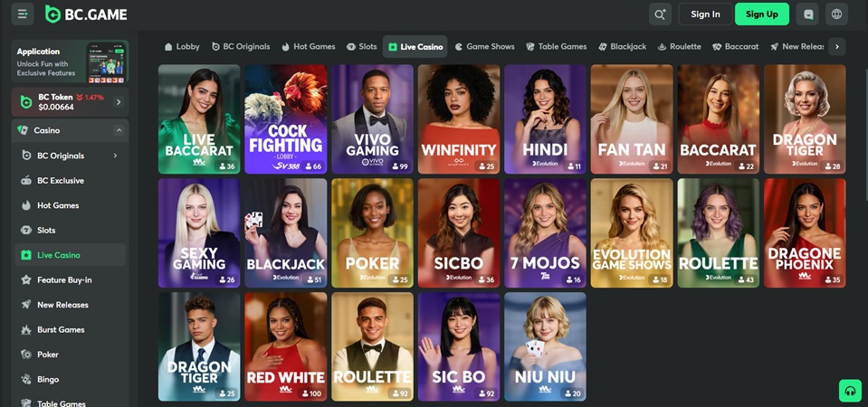This screenshot has height=407, width=868.
Task: Open the Live Baccarat game card
Action: tap(199, 118)
